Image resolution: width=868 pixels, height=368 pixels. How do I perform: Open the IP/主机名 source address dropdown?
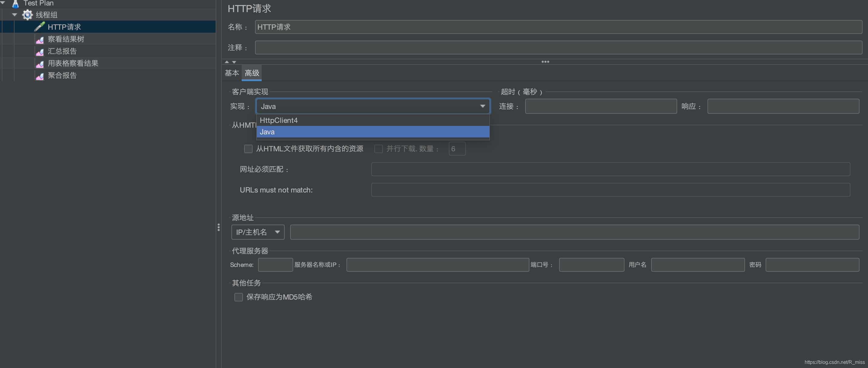pyautogui.click(x=258, y=232)
